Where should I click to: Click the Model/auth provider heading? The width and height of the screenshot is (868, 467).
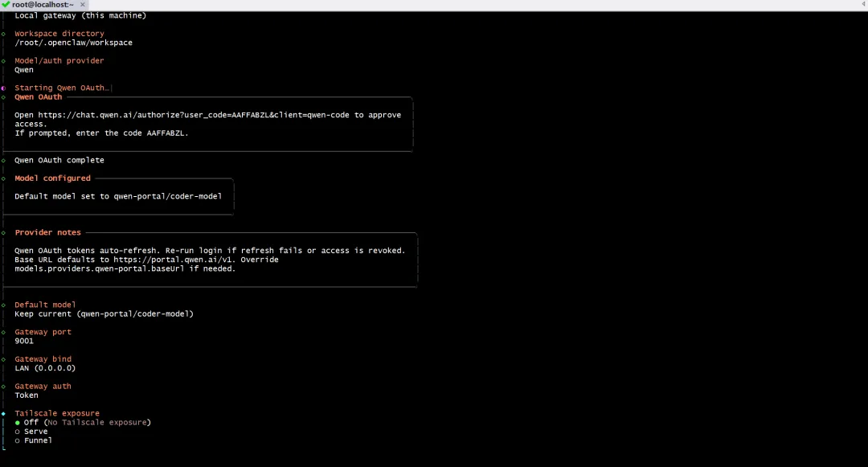tap(59, 61)
